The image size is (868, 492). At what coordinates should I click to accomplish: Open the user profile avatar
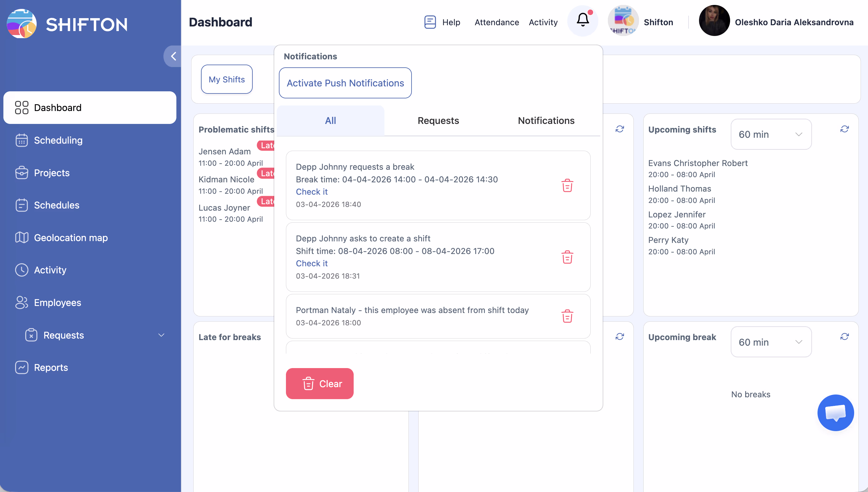click(714, 21)
